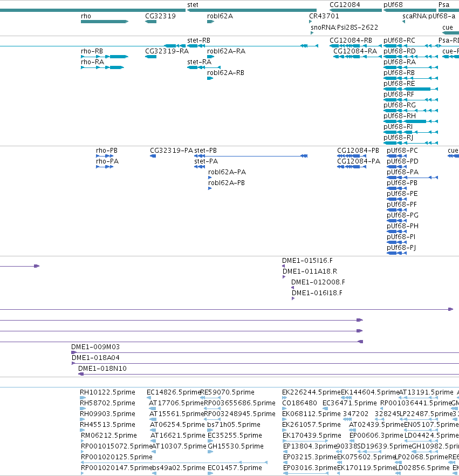
Task: Select CG32319-PA protein label
Action: pos(172,151)
